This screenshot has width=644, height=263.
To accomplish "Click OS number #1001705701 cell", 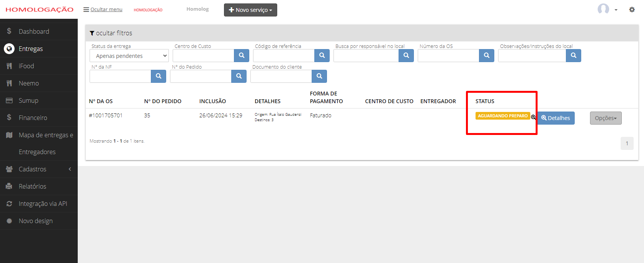I will click(106, 115).
